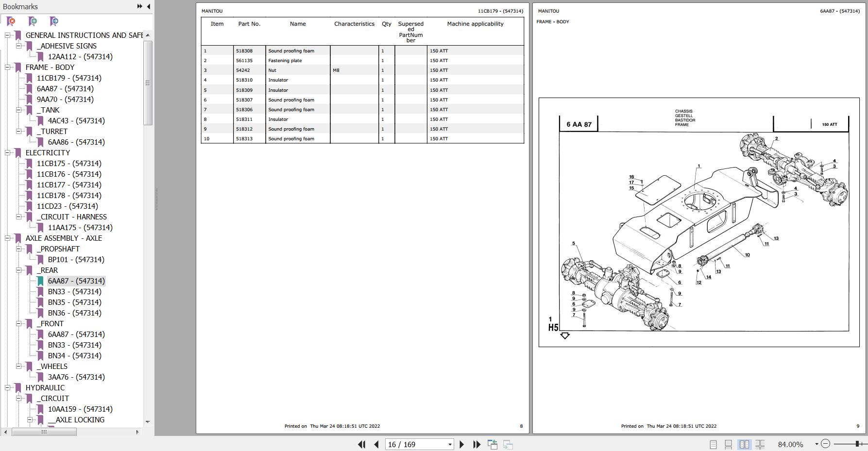Click part number 518308 in table
This screenshot has height=451, width=868.
click(244, 50)
